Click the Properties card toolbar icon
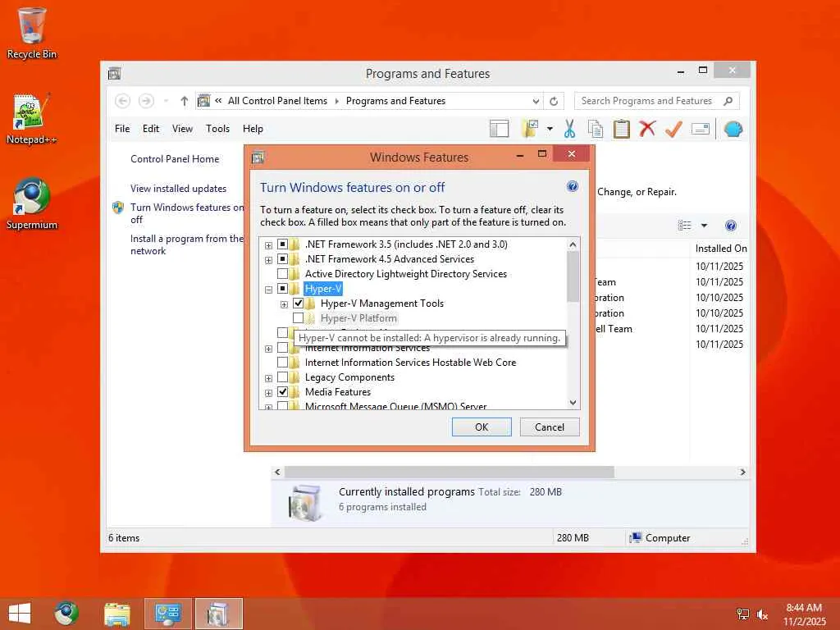The height and width of the screenshot is (630, 840). click(x=701, y=129)
